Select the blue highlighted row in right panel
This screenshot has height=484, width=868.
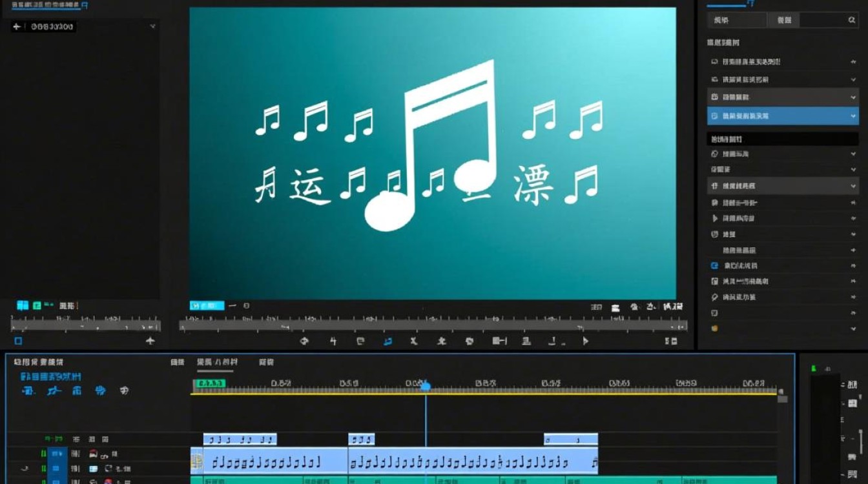pyautogui.click(x=783, y=116)
